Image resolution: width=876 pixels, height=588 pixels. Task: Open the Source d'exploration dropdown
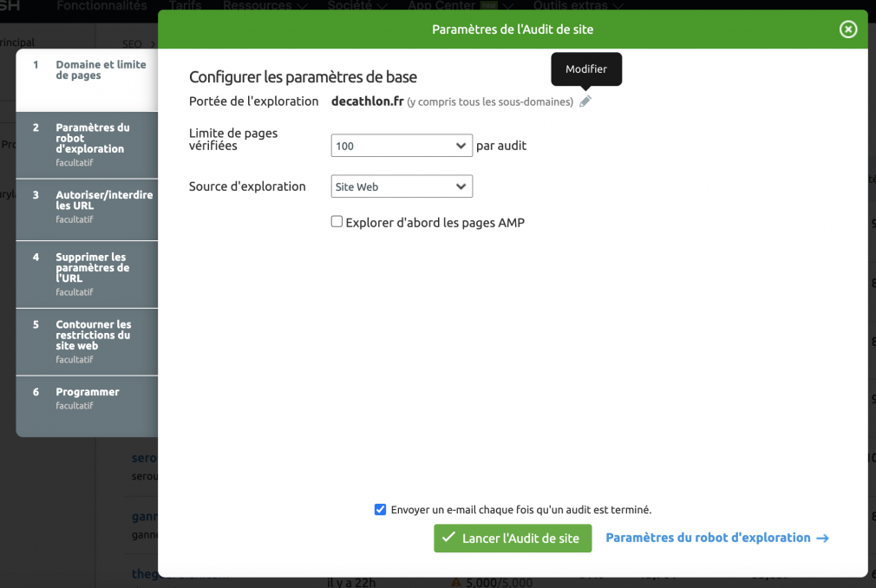tap(402, 186)
